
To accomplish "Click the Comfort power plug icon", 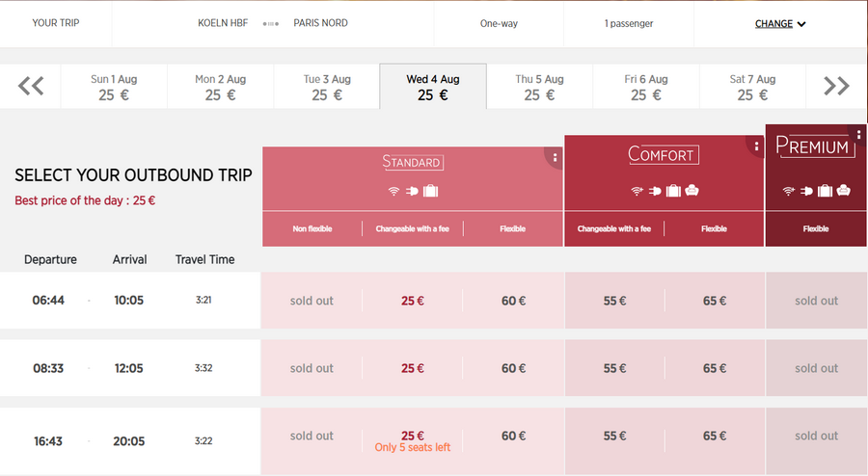I will pyautogui.click(x=655, y=192).
